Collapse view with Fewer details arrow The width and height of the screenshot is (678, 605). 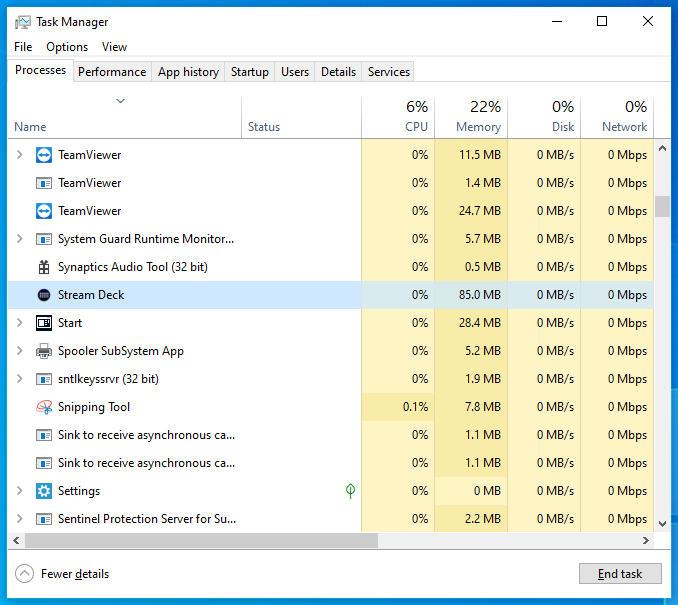25,574
